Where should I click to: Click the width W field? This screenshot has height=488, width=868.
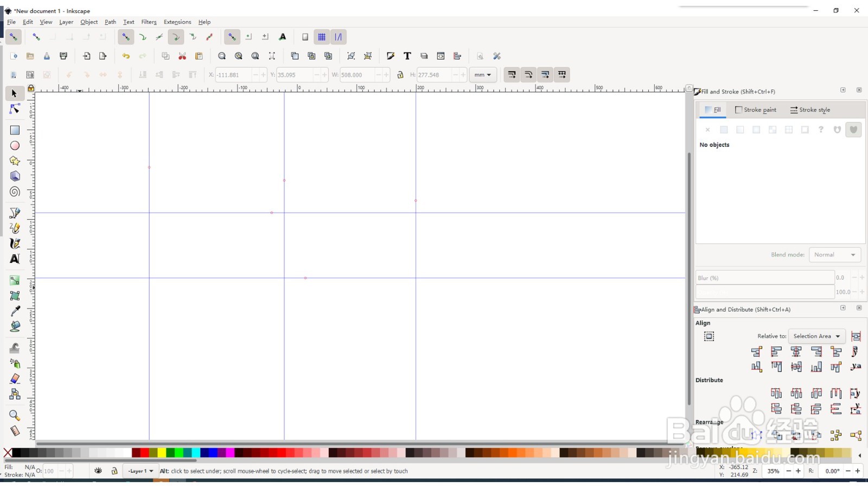point(356,75)
